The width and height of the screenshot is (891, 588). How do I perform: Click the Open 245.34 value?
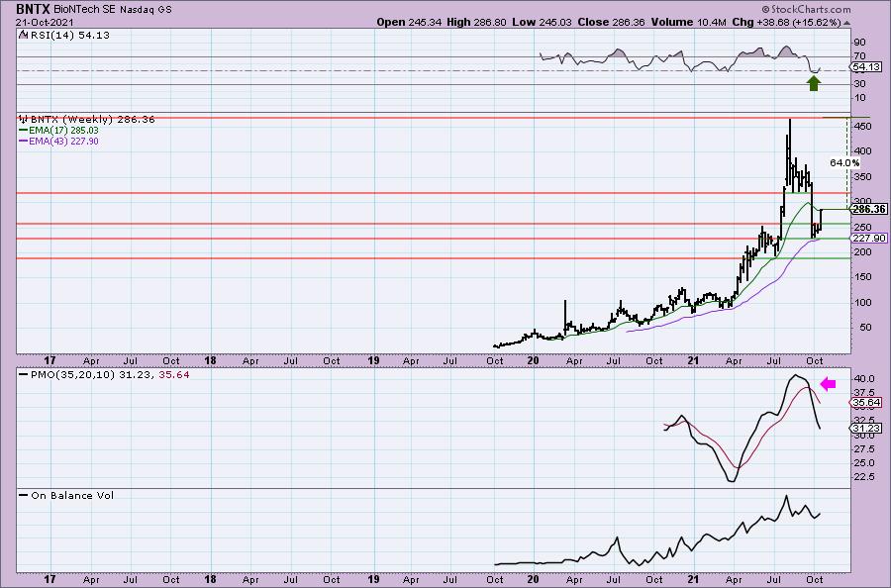410,22
